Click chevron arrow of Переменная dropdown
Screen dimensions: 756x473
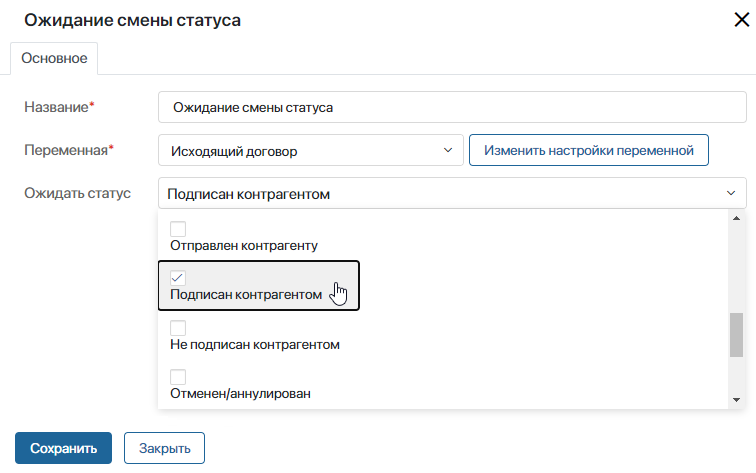point(448,150)
